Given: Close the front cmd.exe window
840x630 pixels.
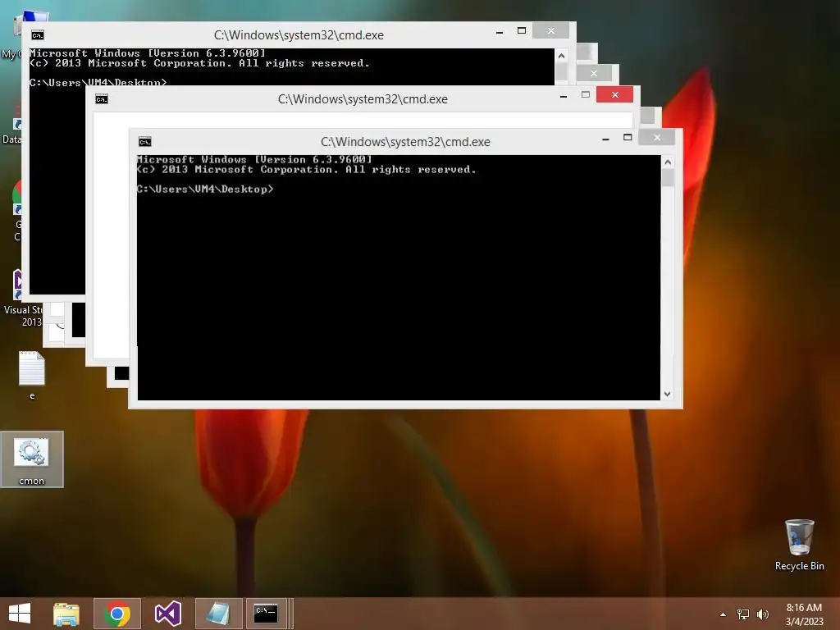Looking at the screenshot, I should pos(657,138).
